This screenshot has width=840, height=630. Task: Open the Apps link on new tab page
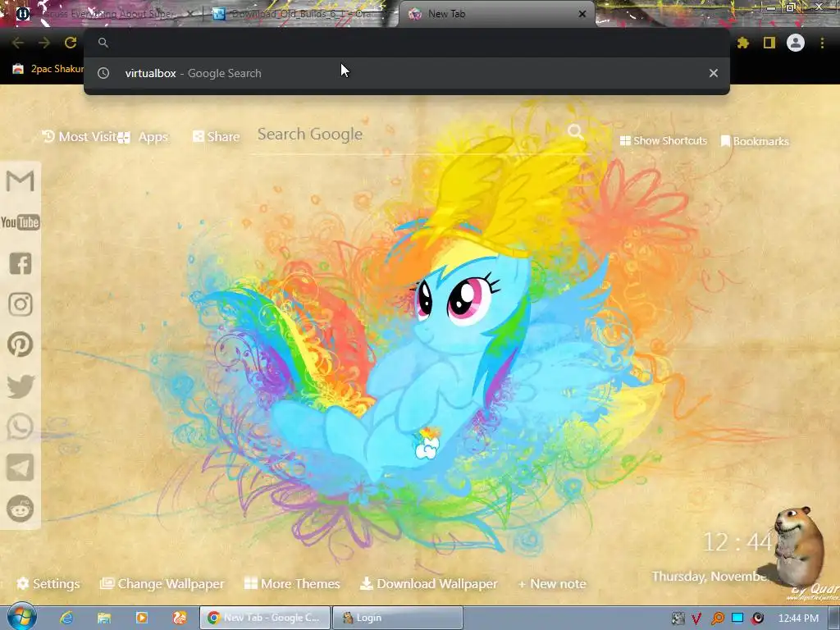(x=144, y=138)
